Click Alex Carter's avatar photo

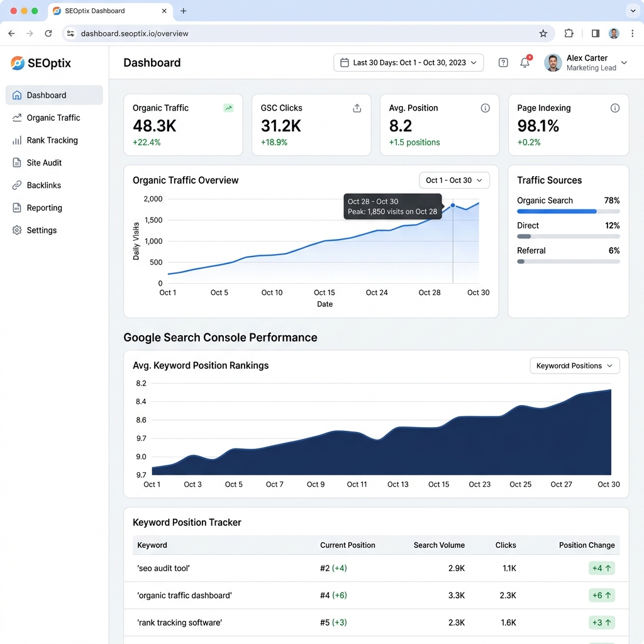(x=553, y=63)
